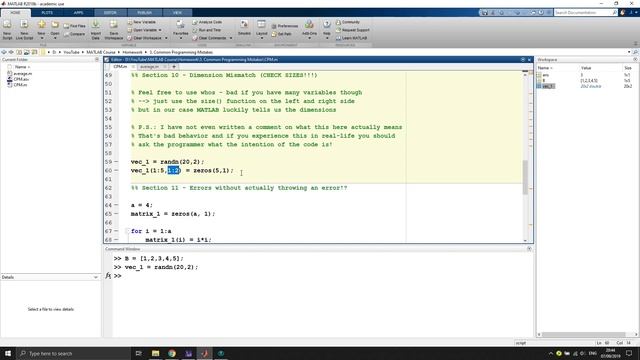Collapse the Details panel
Screen dimensions: 640x360
[x=96, y=277]
